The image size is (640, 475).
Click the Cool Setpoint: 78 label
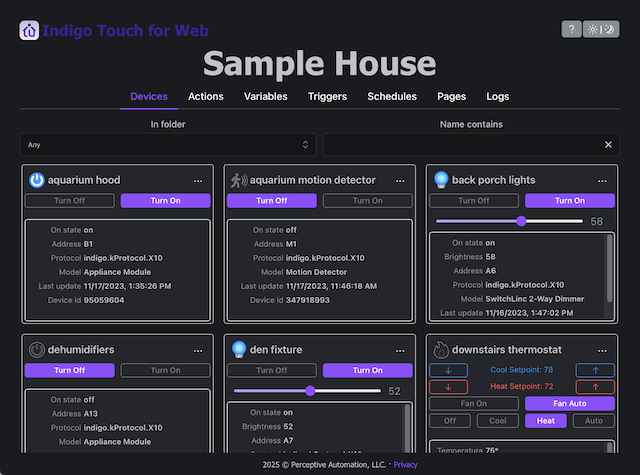(x=522, y=370)
